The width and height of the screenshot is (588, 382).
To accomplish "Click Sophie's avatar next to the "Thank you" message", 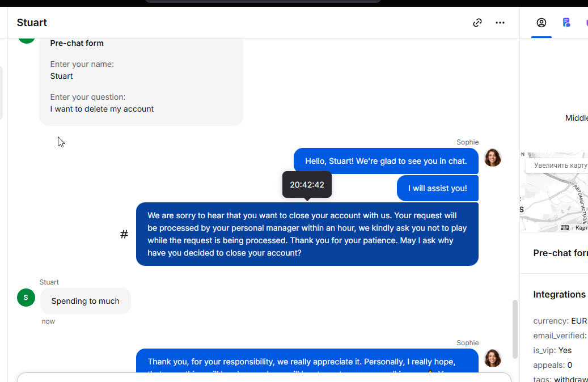I will [493, 358].
